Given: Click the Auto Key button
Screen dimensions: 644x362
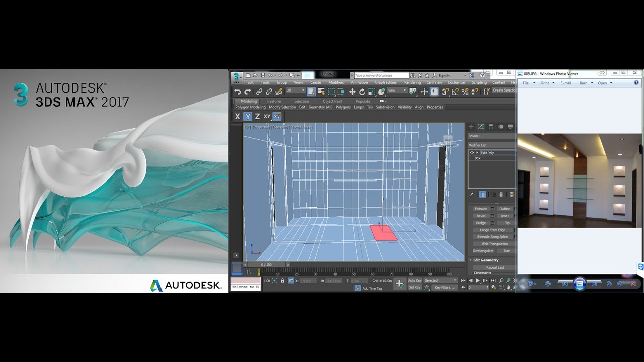Looking at the screenshot, I should tap(415, 280).
